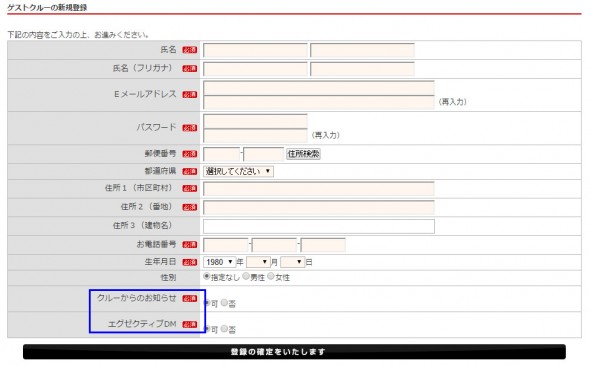Click the Eメールアドレス 再入力 confirmation field

coord(319,102)
